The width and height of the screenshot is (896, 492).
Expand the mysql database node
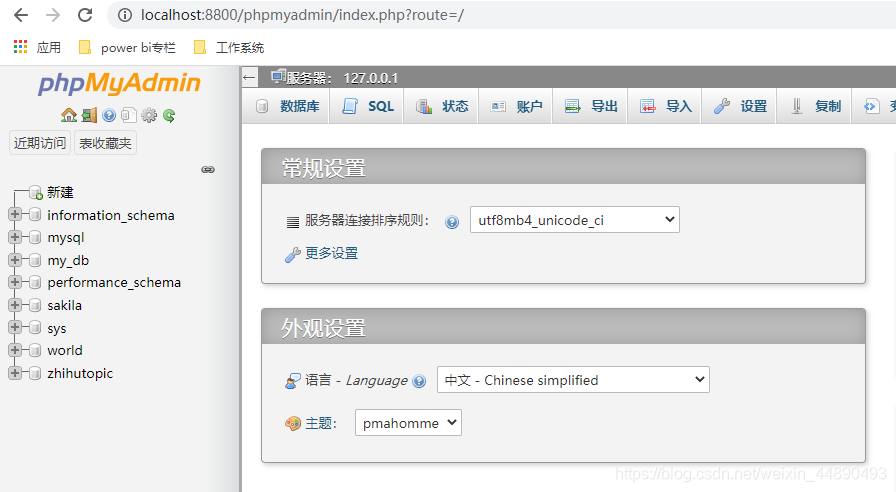click(x=15, y=237)
